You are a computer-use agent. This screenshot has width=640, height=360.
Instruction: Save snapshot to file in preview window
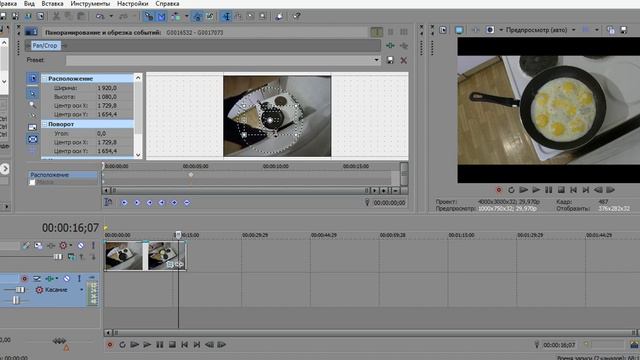(x=624, y=30)
